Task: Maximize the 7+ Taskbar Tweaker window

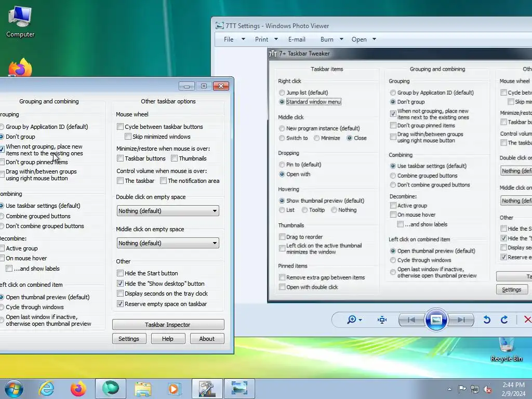Action: 204,86
